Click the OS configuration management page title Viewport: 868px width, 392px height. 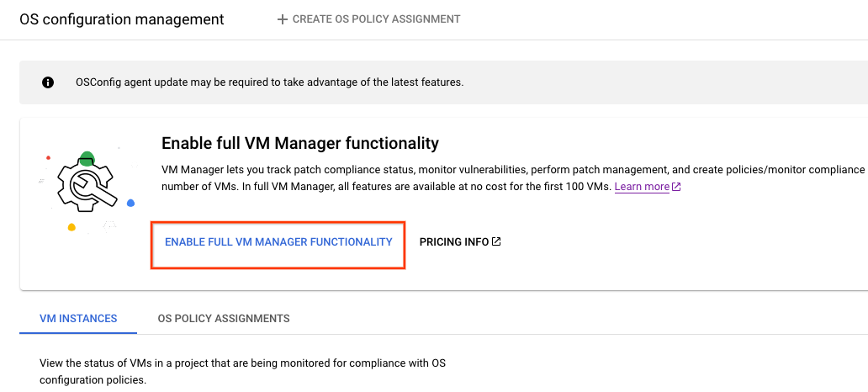tap(122, 19)
